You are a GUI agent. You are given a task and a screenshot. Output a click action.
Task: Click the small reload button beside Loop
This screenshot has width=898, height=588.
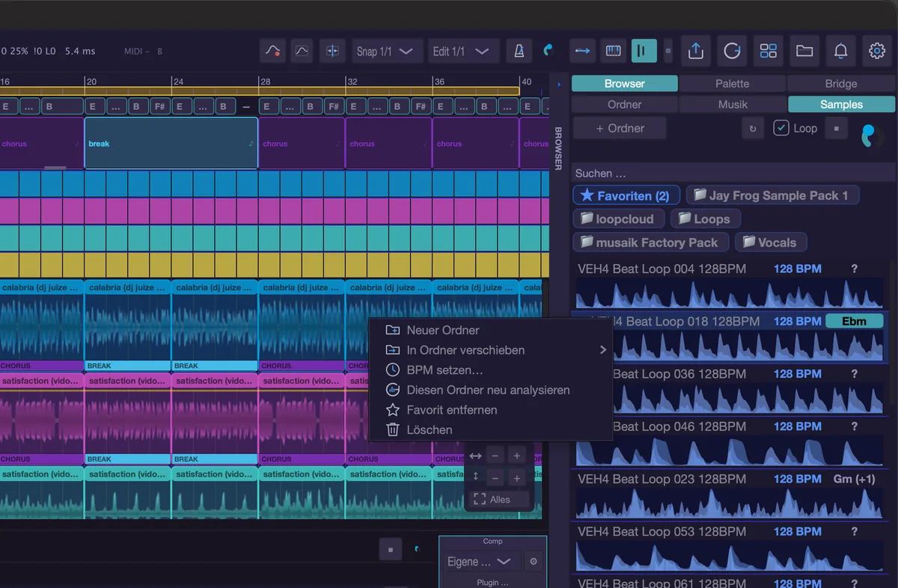click(x=753, y=129)
